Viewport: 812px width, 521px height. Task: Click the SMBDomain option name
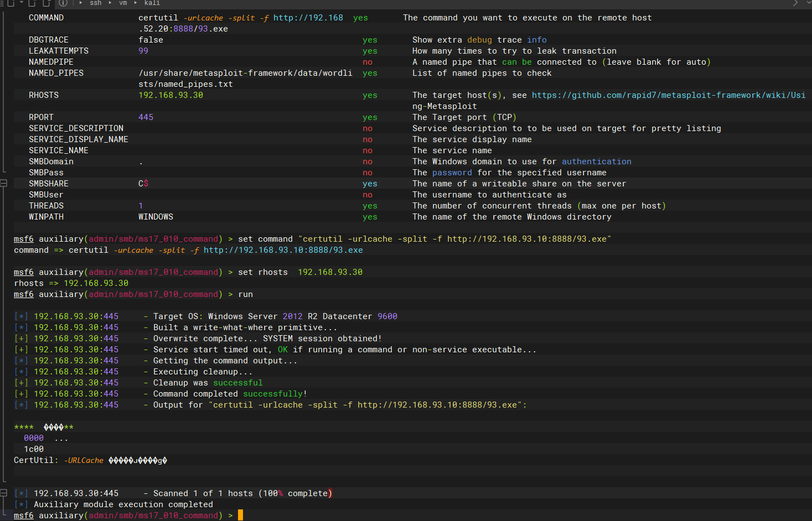point(51,161)
